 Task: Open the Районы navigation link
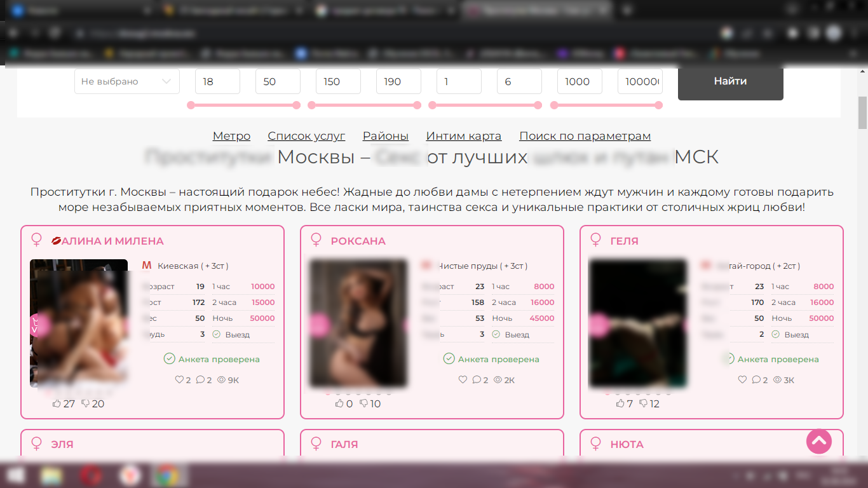(385, 136)
